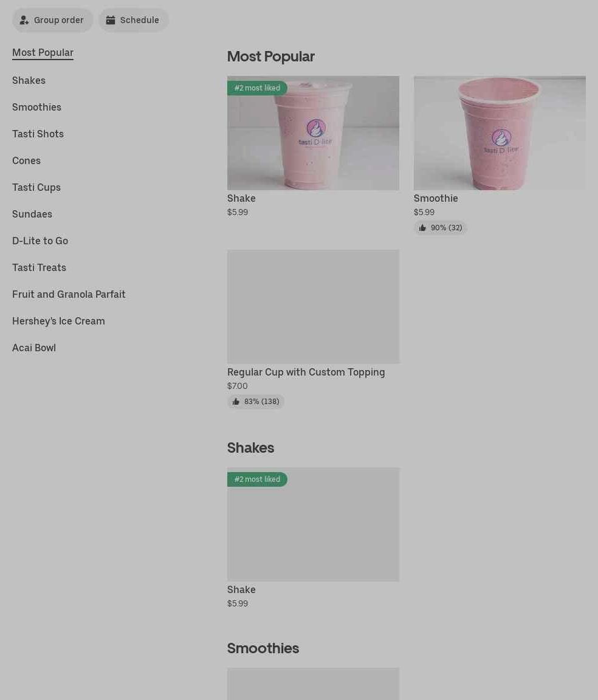Open the Group order button
Screen dimensions: 598x700
(52, 20)
